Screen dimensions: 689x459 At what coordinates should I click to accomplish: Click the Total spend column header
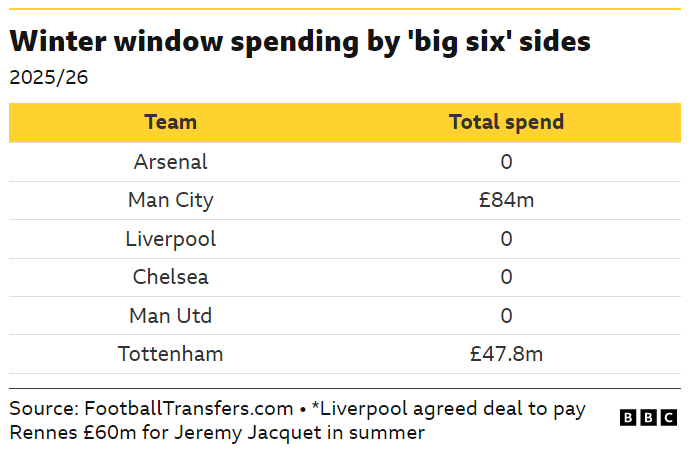click(506, 122)
